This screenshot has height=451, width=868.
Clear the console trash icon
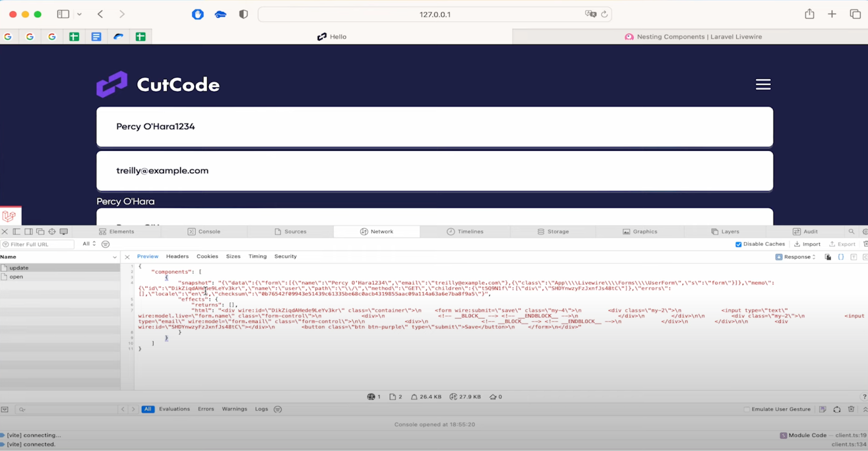[x=851, y=409]
